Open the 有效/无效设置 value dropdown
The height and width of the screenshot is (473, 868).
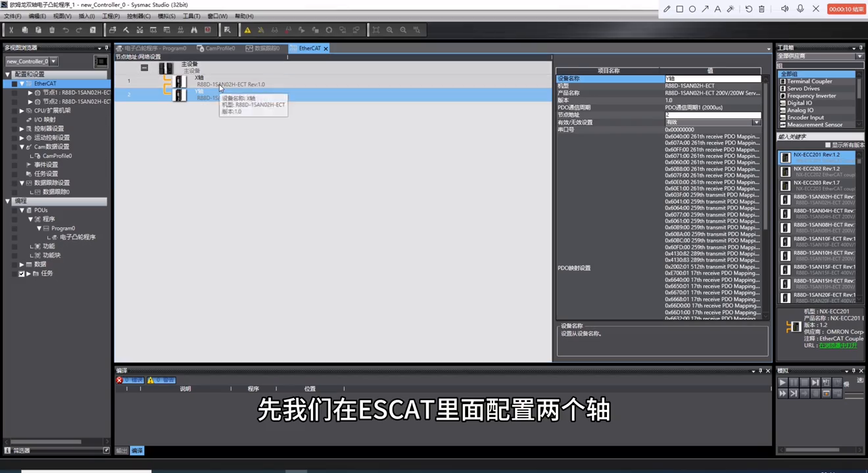point(756,123)
